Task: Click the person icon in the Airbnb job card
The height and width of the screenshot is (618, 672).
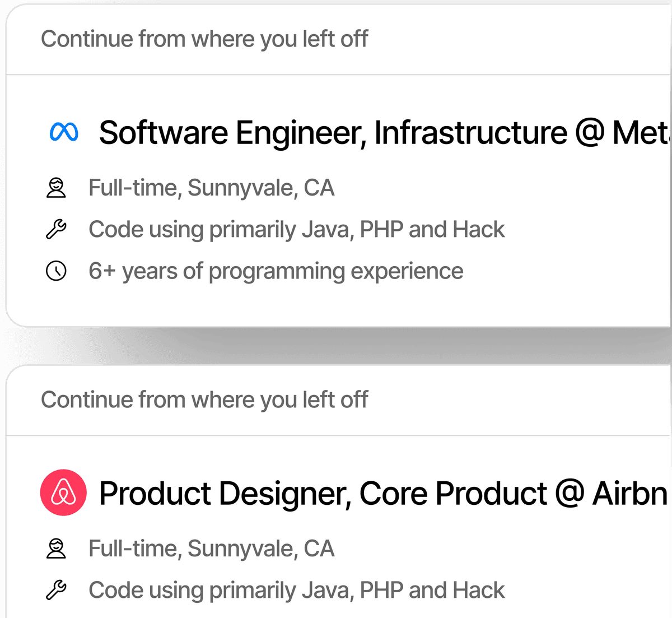Action: [x=56, y=549]
